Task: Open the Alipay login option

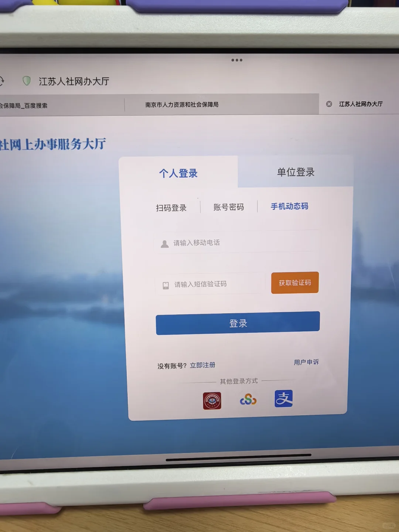Action: 283,399
